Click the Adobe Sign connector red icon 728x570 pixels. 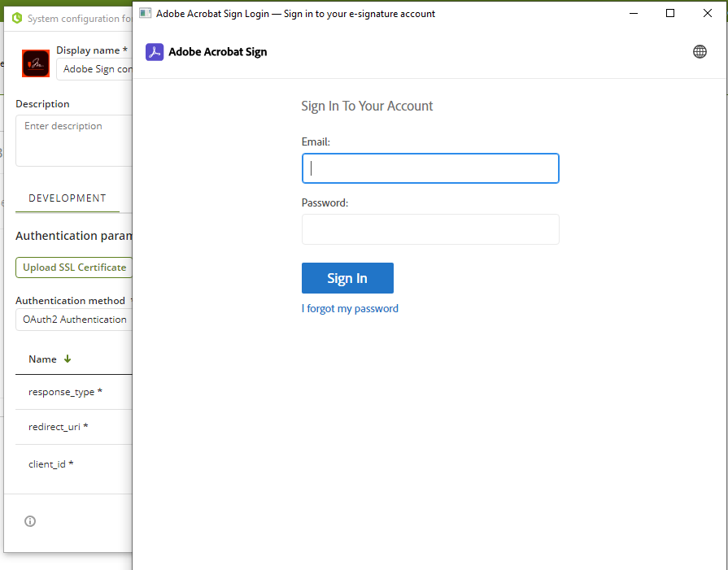click(36, 63)
